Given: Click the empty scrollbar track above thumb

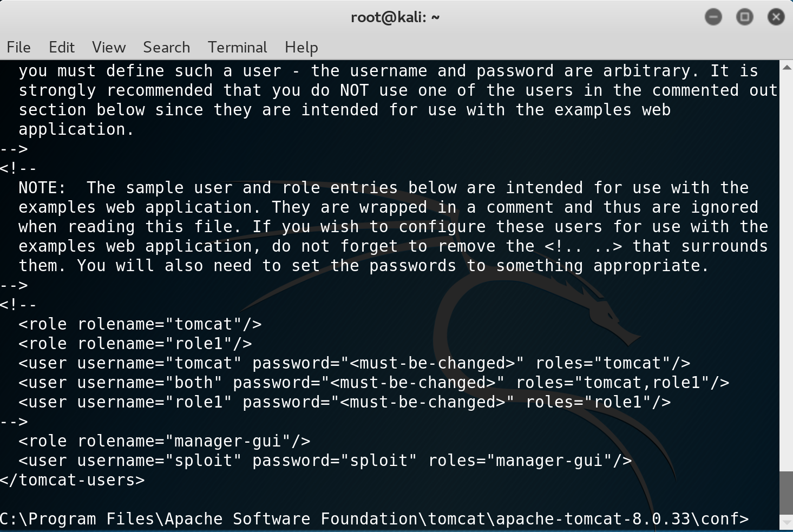Looking at the screenshot, I should pyautogui.click(x=787, y=271).
